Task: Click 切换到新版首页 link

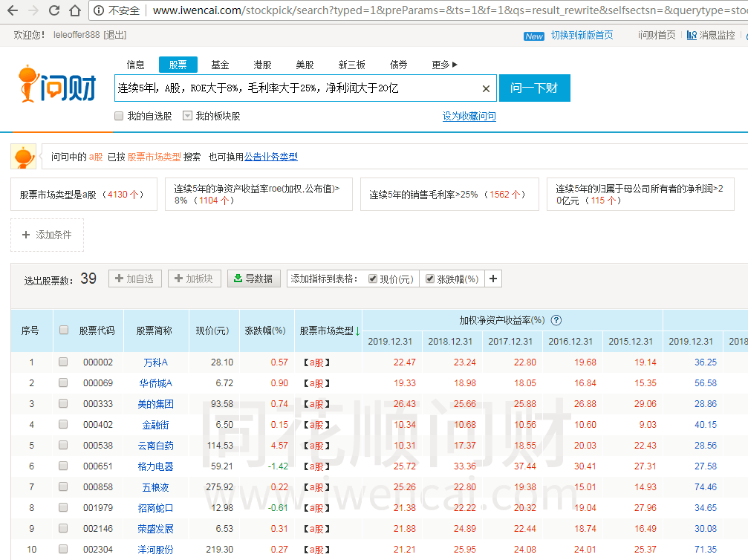Action: pos(582,36)
